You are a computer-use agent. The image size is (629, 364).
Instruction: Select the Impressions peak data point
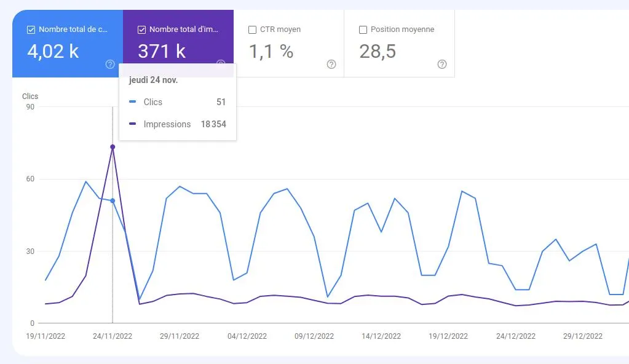[113, 147]
